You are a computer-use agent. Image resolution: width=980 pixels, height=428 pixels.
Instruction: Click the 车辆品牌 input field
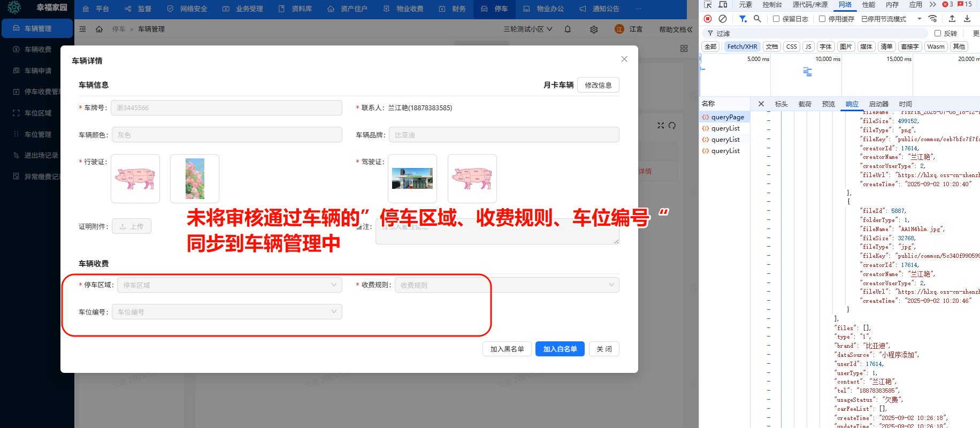(504, 135)
